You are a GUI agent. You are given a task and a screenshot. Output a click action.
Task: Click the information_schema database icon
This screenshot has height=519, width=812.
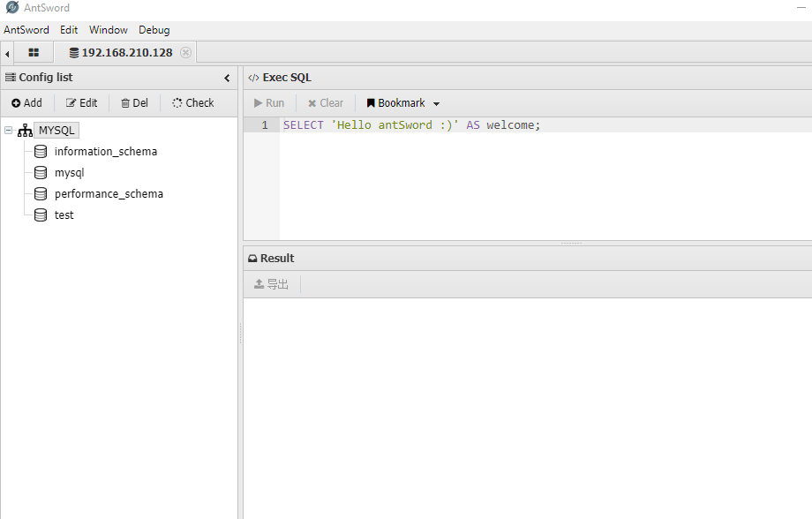[41, 151]
